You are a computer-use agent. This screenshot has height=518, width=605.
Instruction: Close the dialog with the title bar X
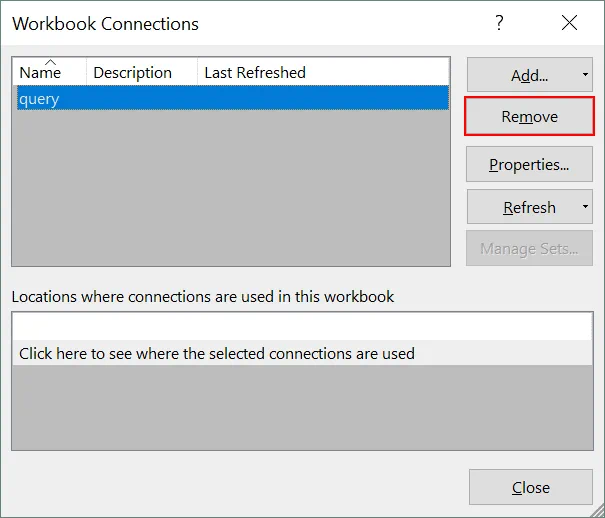pyautogui.click(x=569, y=23)
